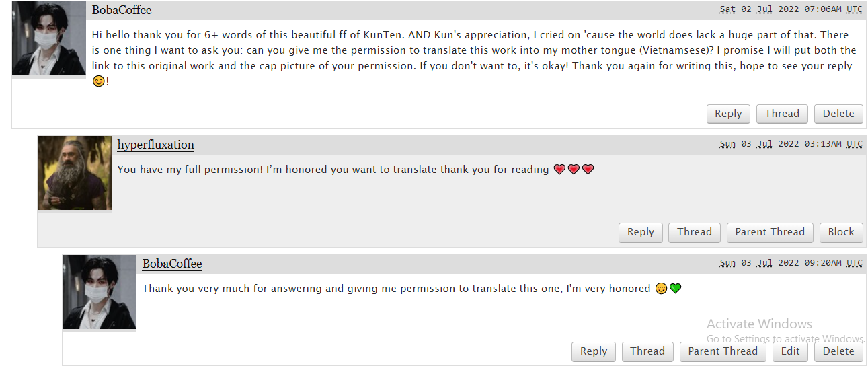Reply to the first BobaCoffee comment

[728, 114]
